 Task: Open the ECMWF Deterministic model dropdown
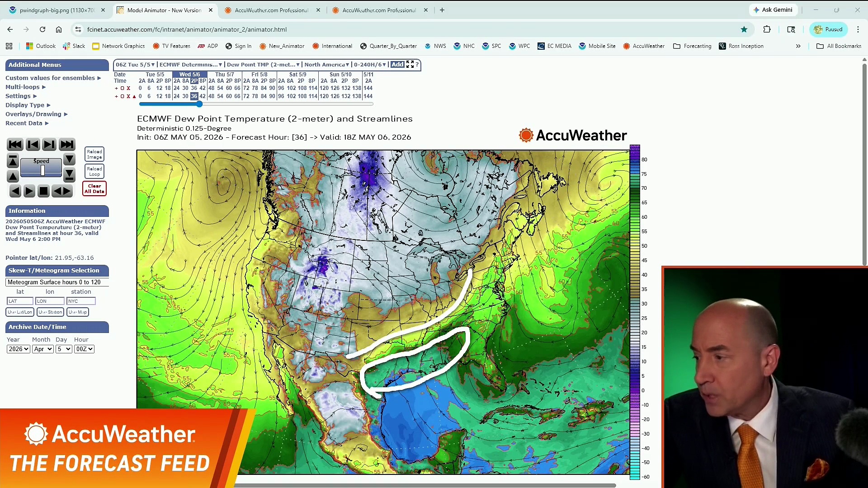tap(191, 65)
